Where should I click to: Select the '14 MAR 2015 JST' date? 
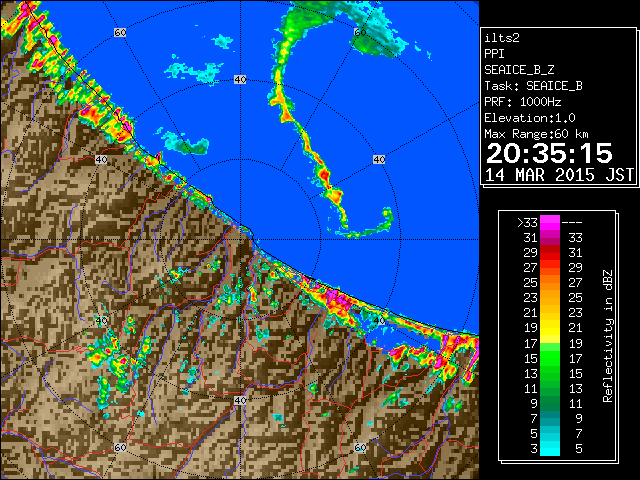pyautogui.click(x=559, y=175)
